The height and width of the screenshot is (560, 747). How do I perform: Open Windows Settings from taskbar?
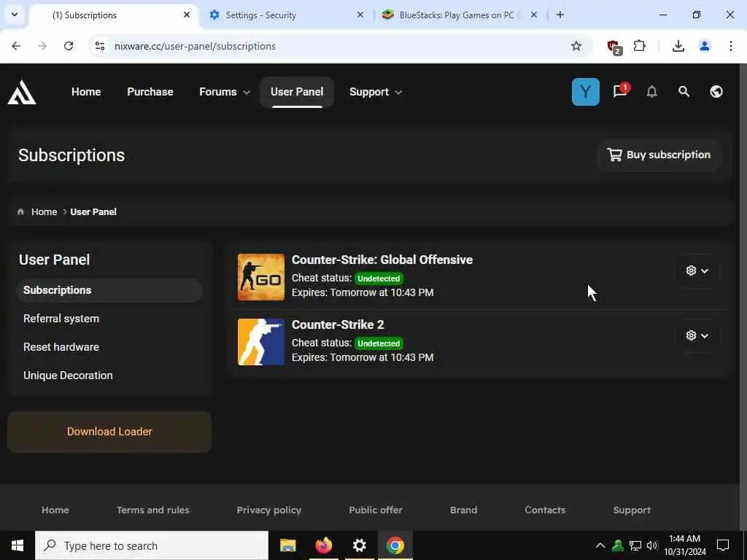click(359, 545)
